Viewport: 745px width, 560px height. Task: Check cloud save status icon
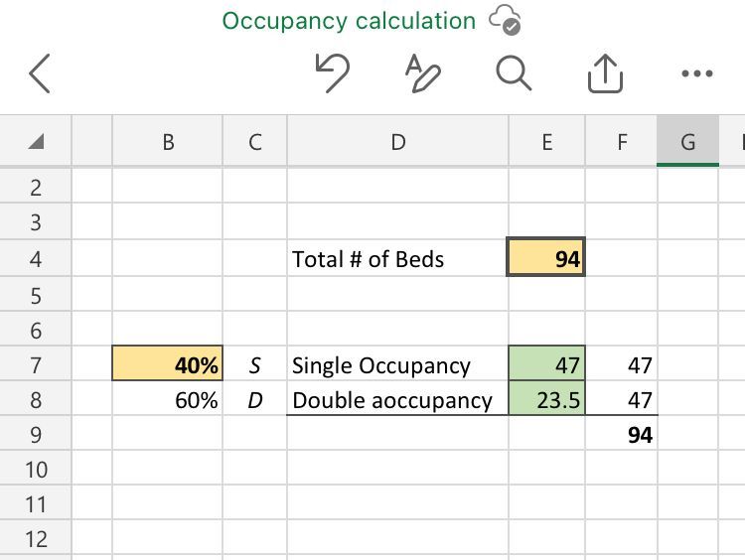pyautogui.click(x=505, y=20)
